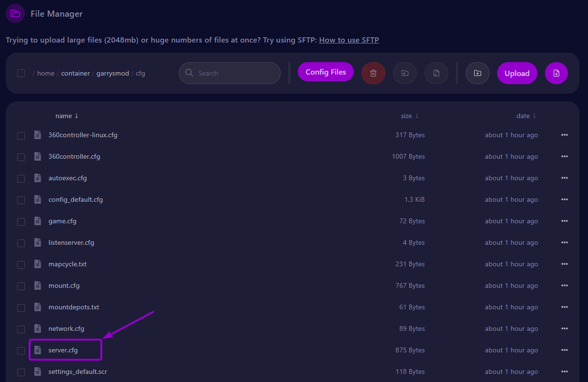Screen dimensions: 588x382
Task: Open the three-dot menu for game.cfg
Action: coord(564,221)
